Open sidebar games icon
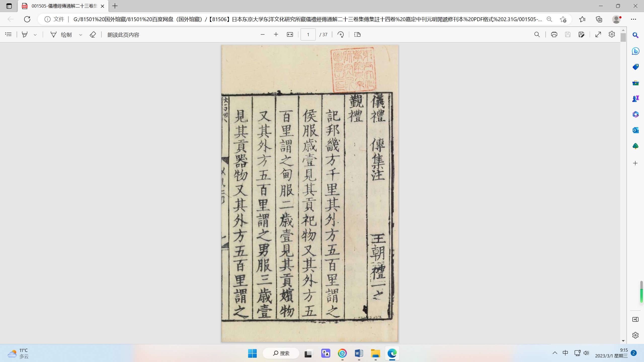Screen dimensions: 644x362 635,99
